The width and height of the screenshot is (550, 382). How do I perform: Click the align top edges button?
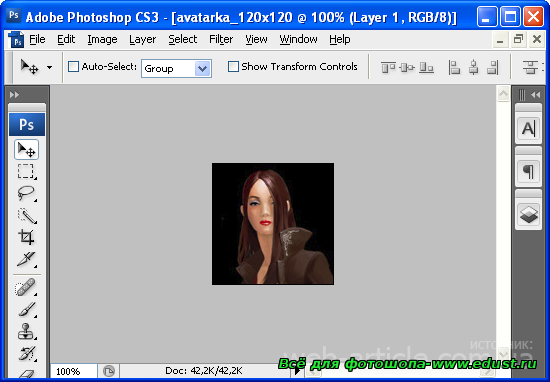[x=388, y=67]
